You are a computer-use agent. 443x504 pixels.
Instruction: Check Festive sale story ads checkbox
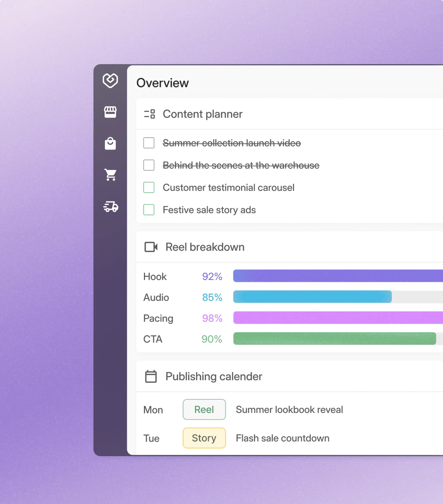tap(149, 210)
